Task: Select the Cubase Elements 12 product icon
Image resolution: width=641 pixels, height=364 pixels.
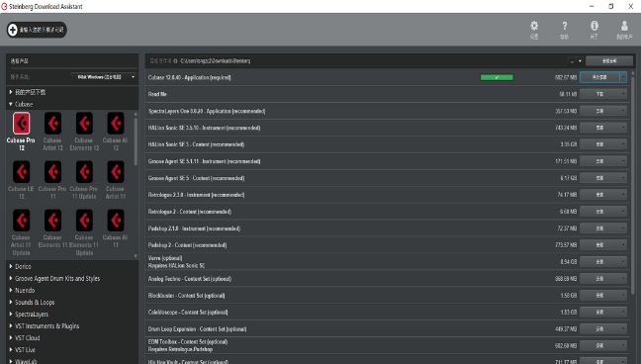Action: tap(84, 123)
